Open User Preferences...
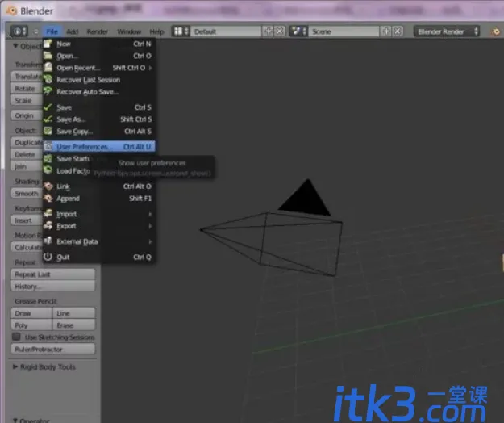Screen dimensions: 504x423 coord(99,147)
